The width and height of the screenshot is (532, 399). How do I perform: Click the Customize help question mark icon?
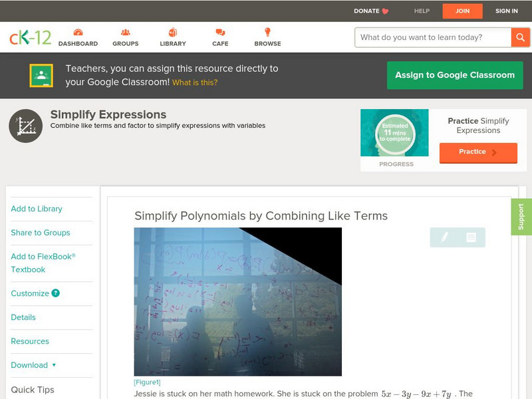(x=55, y=293)
